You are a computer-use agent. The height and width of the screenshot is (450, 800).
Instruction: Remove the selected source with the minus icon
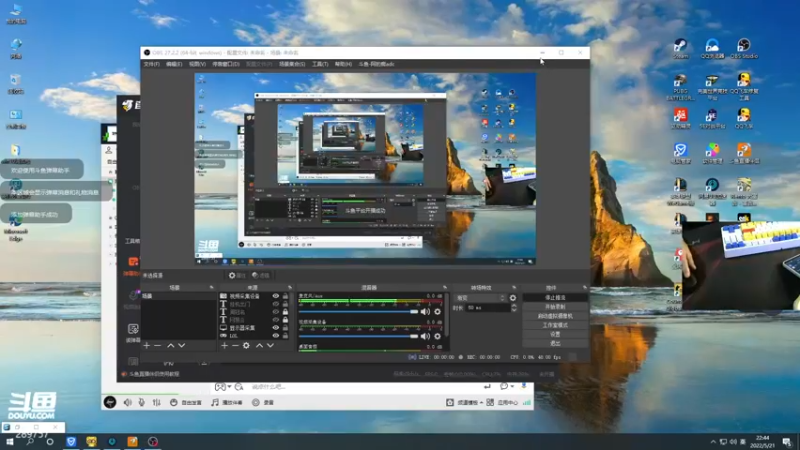pos(235,345)
